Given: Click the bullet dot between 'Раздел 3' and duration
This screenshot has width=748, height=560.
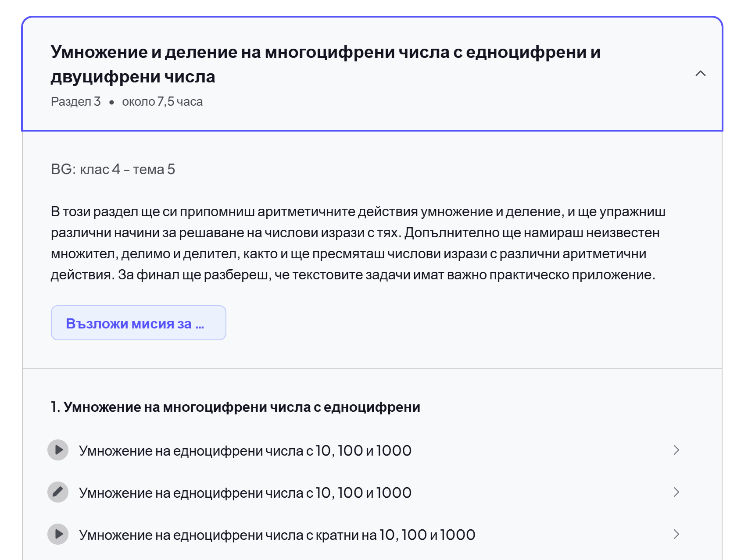Looking at the screenshot, I should [111, 102].
